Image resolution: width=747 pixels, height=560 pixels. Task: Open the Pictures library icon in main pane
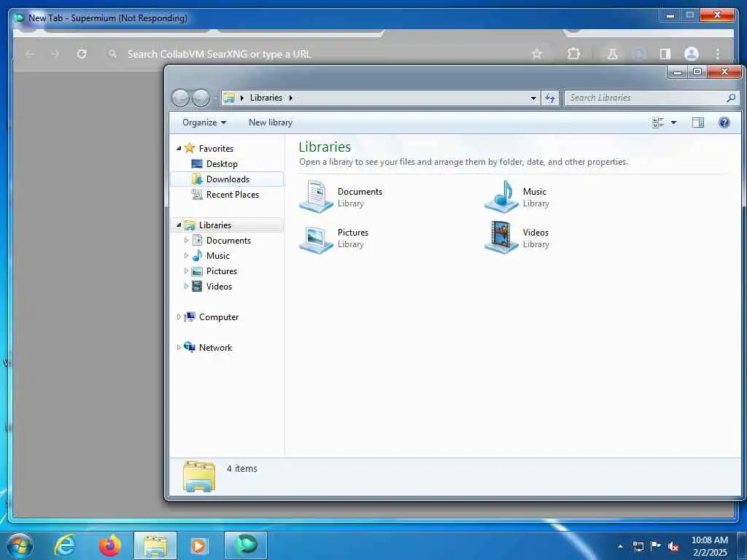pyautogui.click(x=316, y=238)
